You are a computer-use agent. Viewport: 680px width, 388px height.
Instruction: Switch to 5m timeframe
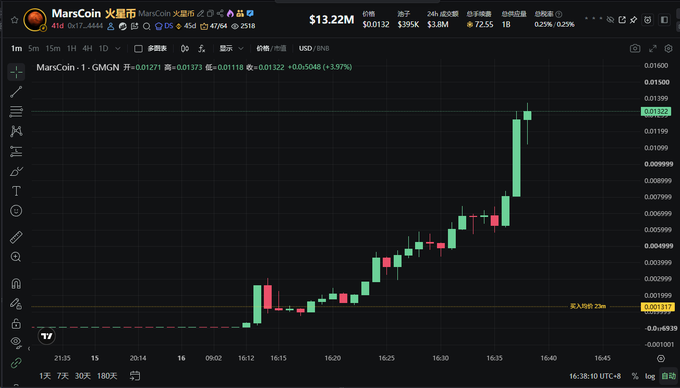33,49
